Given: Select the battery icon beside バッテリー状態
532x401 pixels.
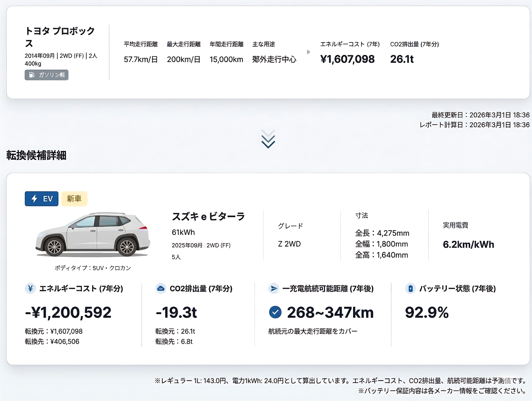Looking at the screenshot, I should 410,289.
